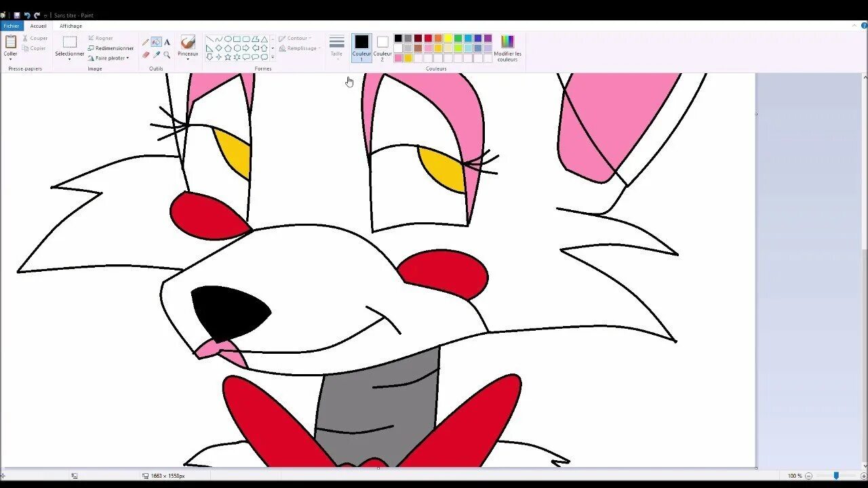Choose the Left arrow shape
Image resolution: width=868 pixels, height=488 pixels.
pos(255,48)
